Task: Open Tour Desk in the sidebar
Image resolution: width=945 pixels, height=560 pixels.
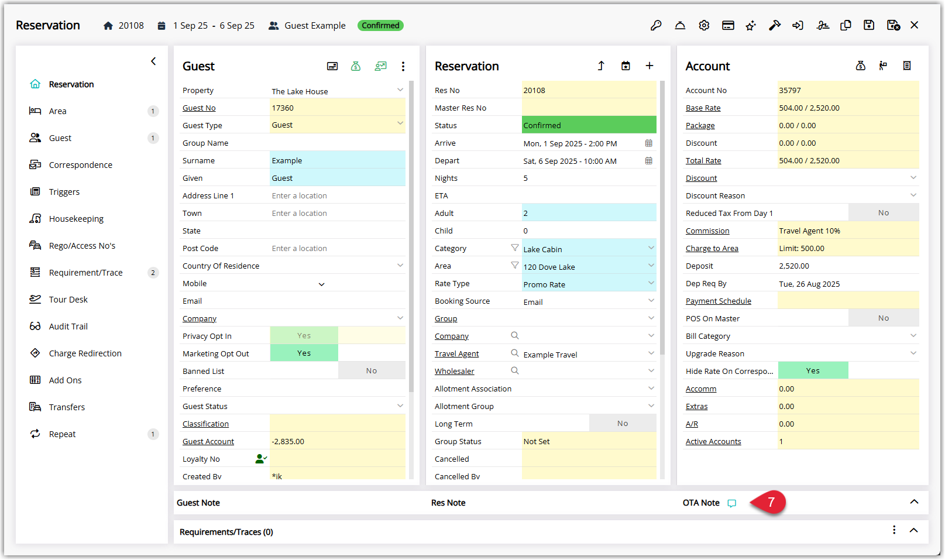Action: coord(68,300)
